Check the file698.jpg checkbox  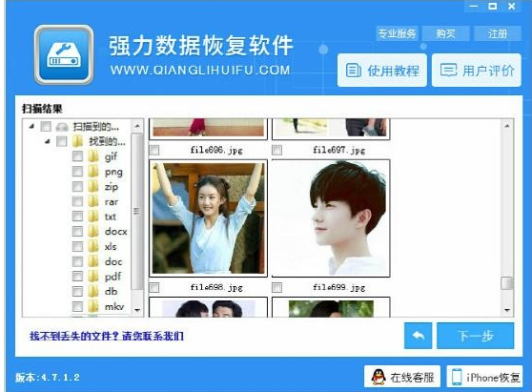click(x=154, y=288)
